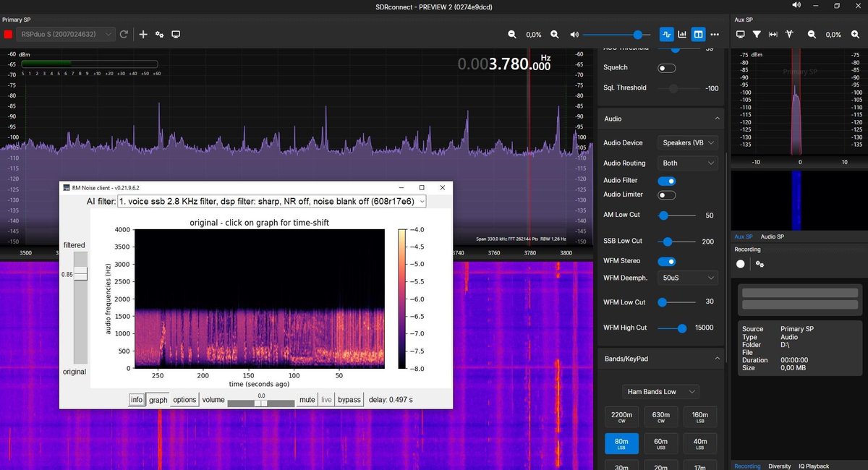
Task: Switch to the Diversity tab
Action: pos(780,466)
